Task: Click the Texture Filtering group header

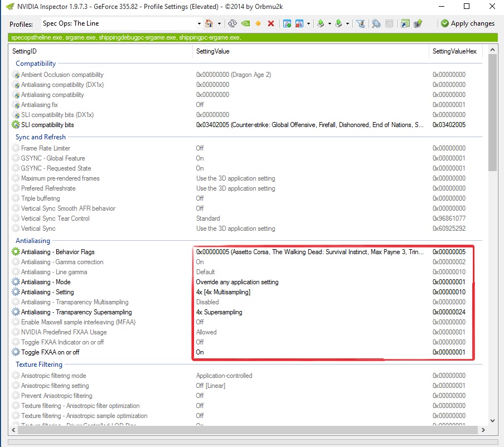Action: click(x=39, y=365)
